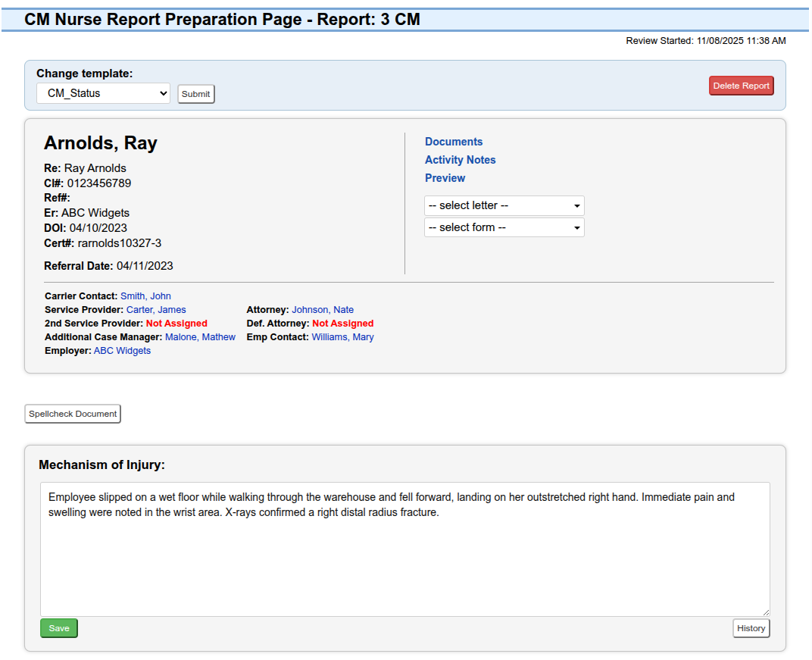This screenshot has height=660, width=812.
Task: Run Spellcheck Document
Action: (72, 414)
